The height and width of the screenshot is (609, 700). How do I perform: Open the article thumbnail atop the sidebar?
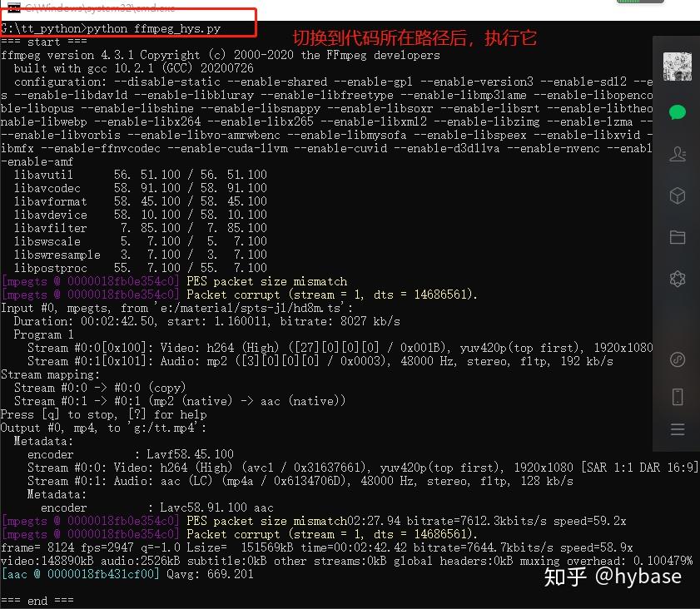(677, 66)
